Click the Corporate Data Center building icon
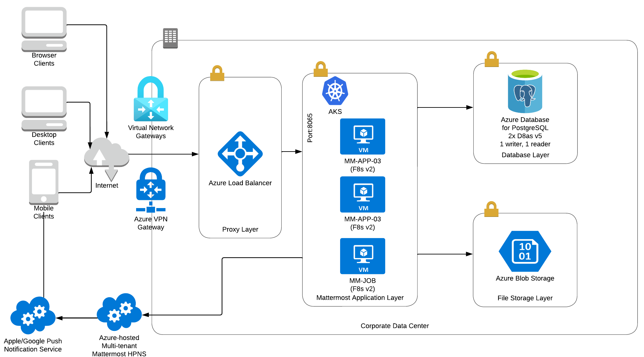Viewport: 644px width, 357px height. point(170,38)
